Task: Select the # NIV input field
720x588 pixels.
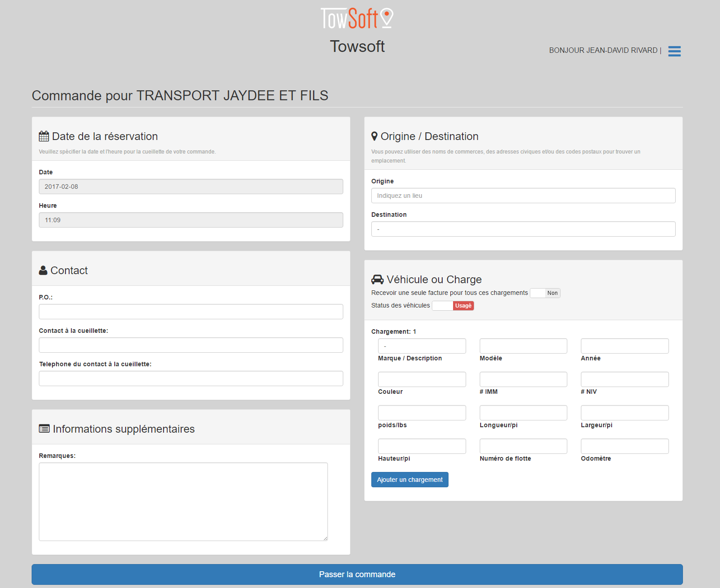Action: [624, 379]
